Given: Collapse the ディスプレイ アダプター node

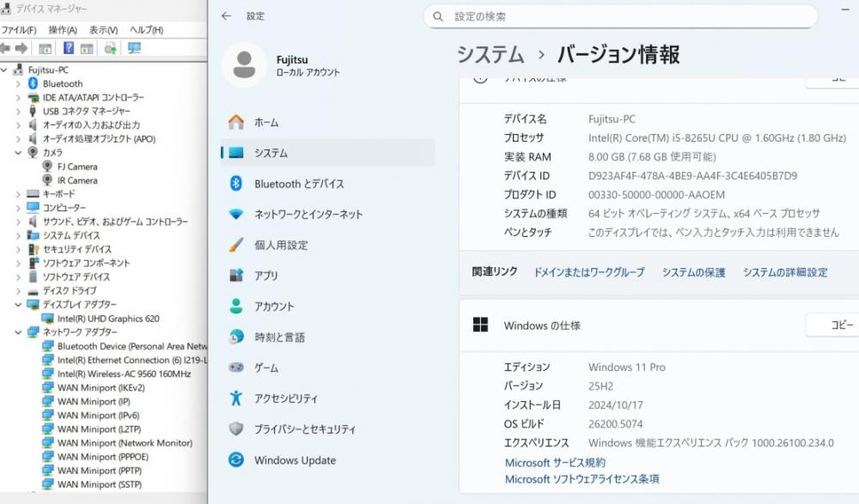Looking at the screenshot, I should (x=18, y=305).
